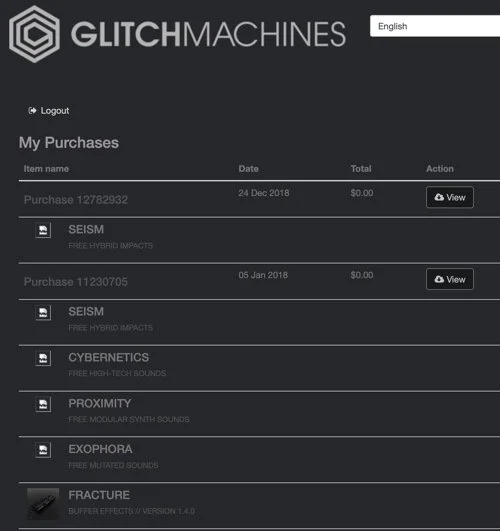The image size is (500, 531).
Task: Click 'FREE MODULAR SYNTH SOUNDS' subtitle
Action: click(129, 419)
